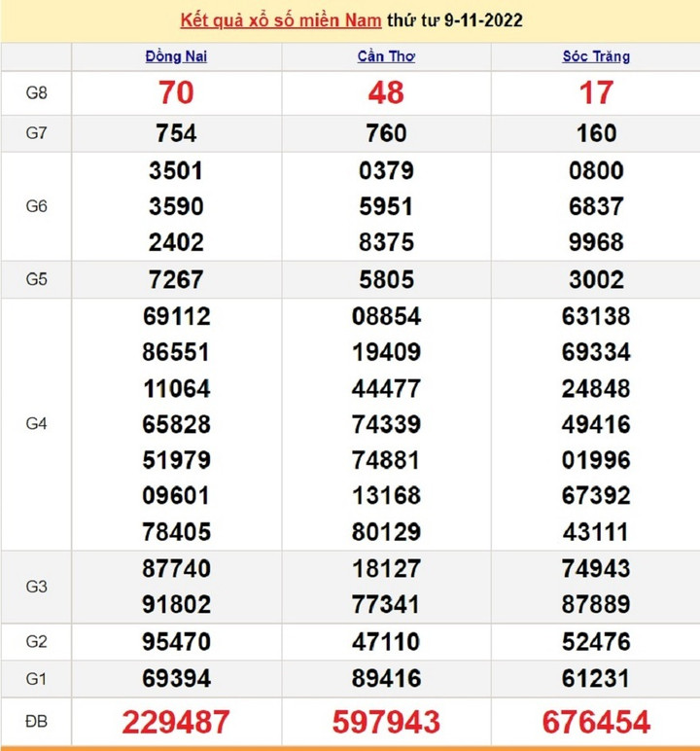This screenshot has width=700, height=751.
Task: Select the ĐB row label
Action: (36, 722)
